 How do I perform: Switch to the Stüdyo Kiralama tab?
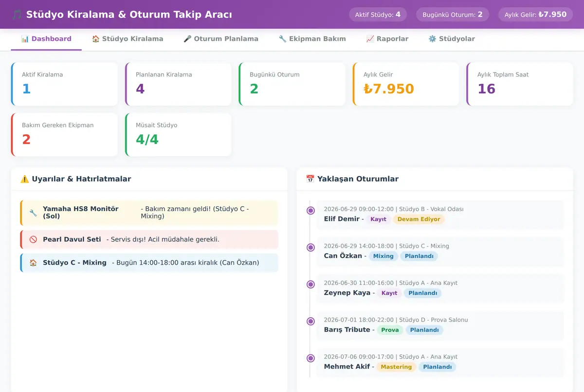pos(128,39)
